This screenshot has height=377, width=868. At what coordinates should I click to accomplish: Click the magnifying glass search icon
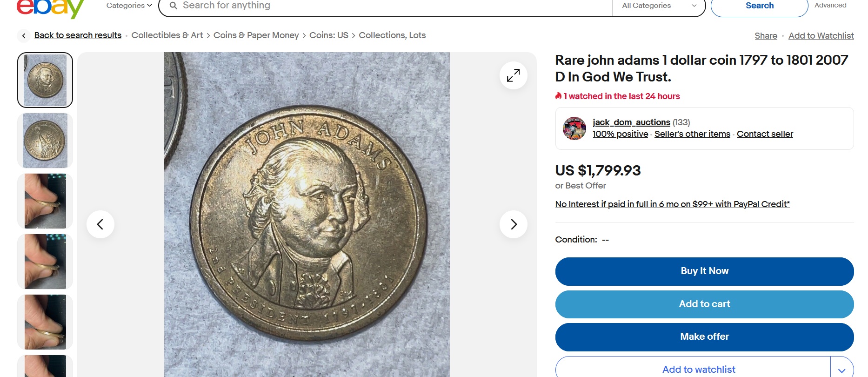click(173, 6)
